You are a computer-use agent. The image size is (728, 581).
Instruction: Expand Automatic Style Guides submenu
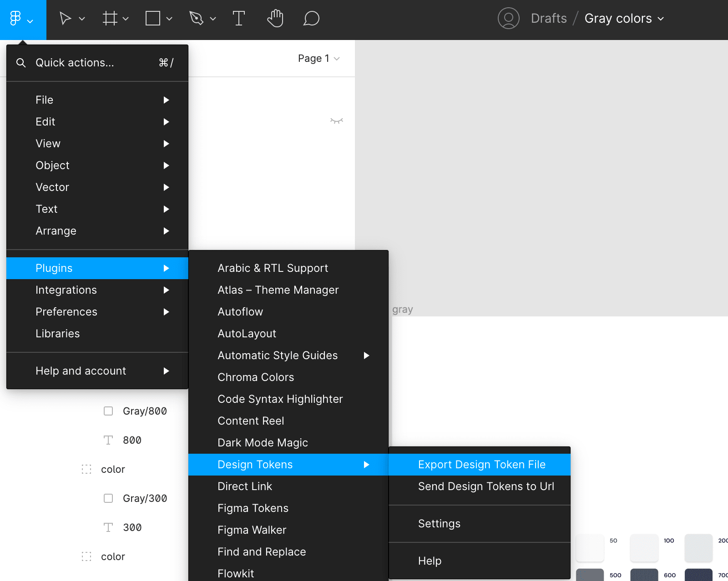[288, 356]
